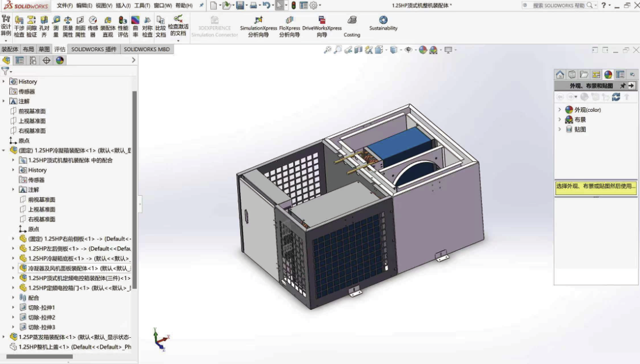Viewport: 640px width, 364px height.
Task: Toggle hide/show items eye icon
Action: point(409,51)
